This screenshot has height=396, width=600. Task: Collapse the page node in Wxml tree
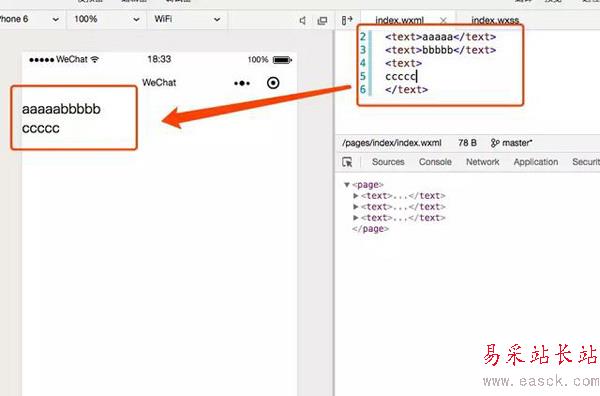347,185
